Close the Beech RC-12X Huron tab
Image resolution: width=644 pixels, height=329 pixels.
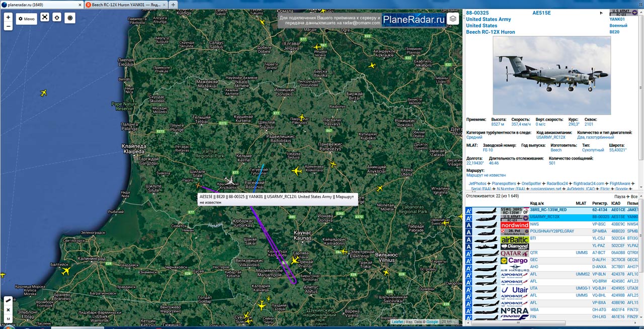pos(164,5)
